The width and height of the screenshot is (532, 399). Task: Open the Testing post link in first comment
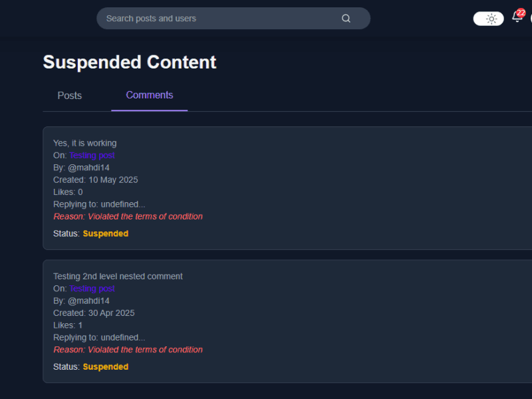coord(92,155)
